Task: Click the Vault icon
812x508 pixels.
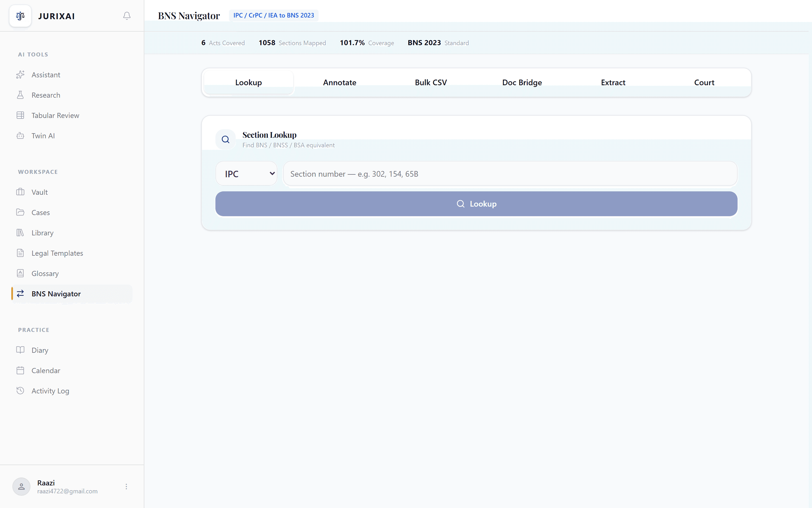Action: point(20,192)
